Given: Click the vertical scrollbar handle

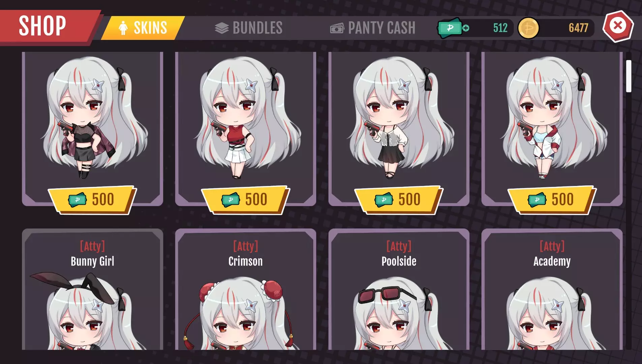Looking at the screenshot, I should click(629, 76).
